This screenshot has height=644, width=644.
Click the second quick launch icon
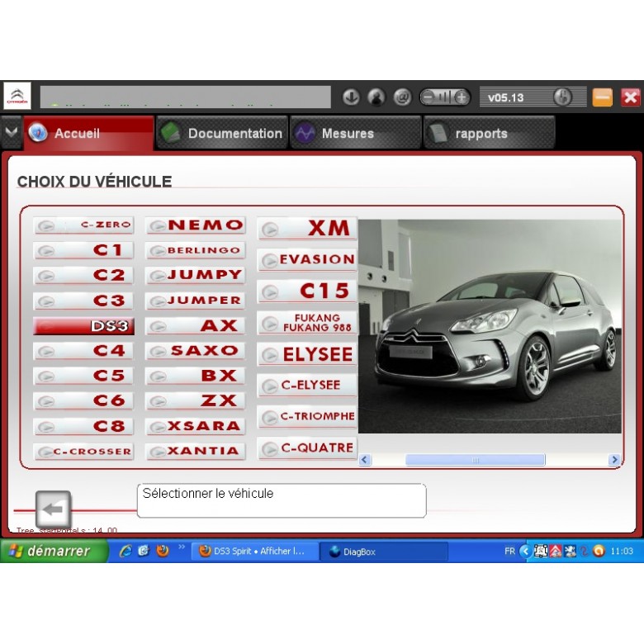pyautogui.click(x=144, y=551)
